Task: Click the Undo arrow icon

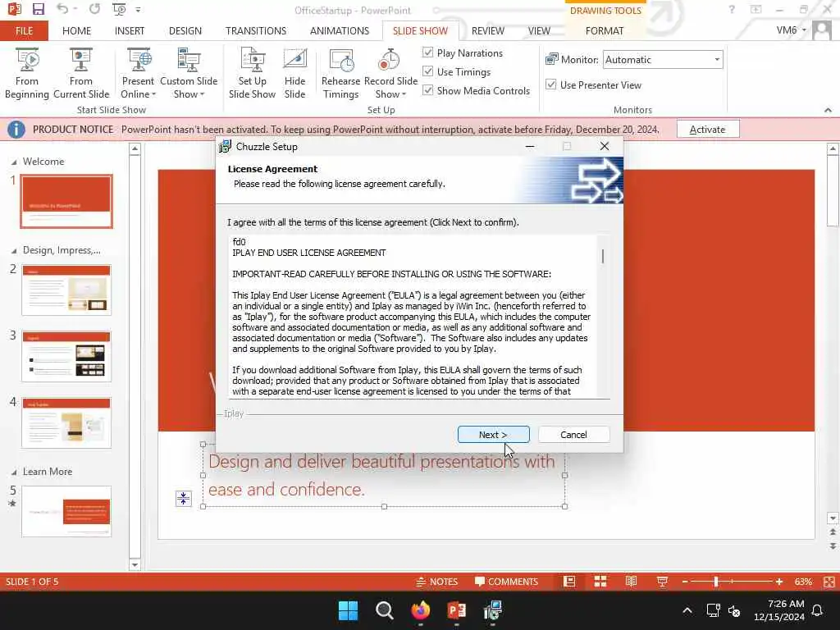Action: 62,9
